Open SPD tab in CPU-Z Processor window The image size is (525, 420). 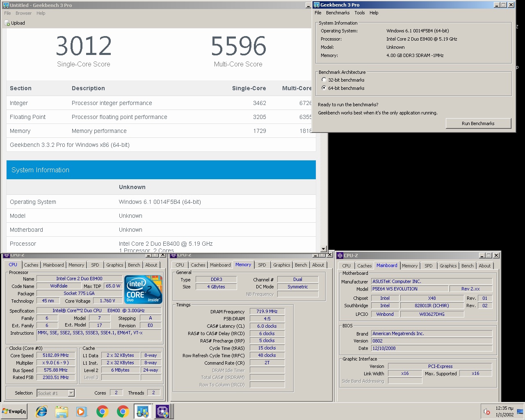(95, 265)
